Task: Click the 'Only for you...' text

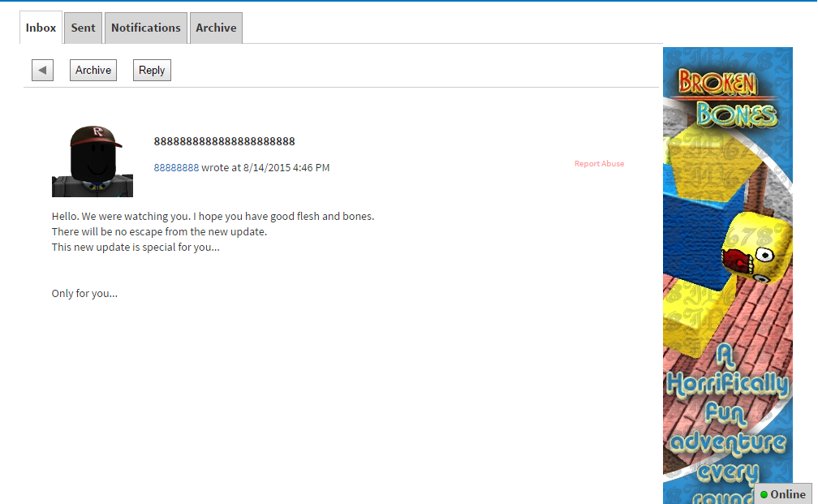Action: (x=84, y=294)
